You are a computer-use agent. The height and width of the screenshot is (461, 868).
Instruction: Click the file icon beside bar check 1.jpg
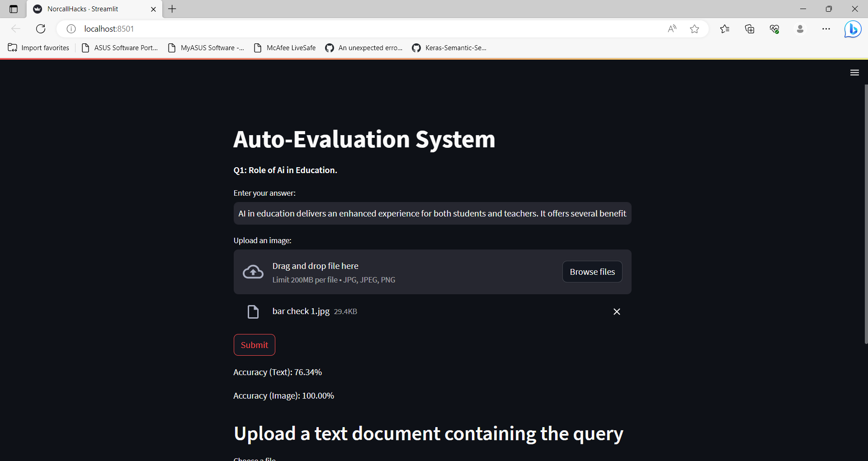click(x=253, y=311)
